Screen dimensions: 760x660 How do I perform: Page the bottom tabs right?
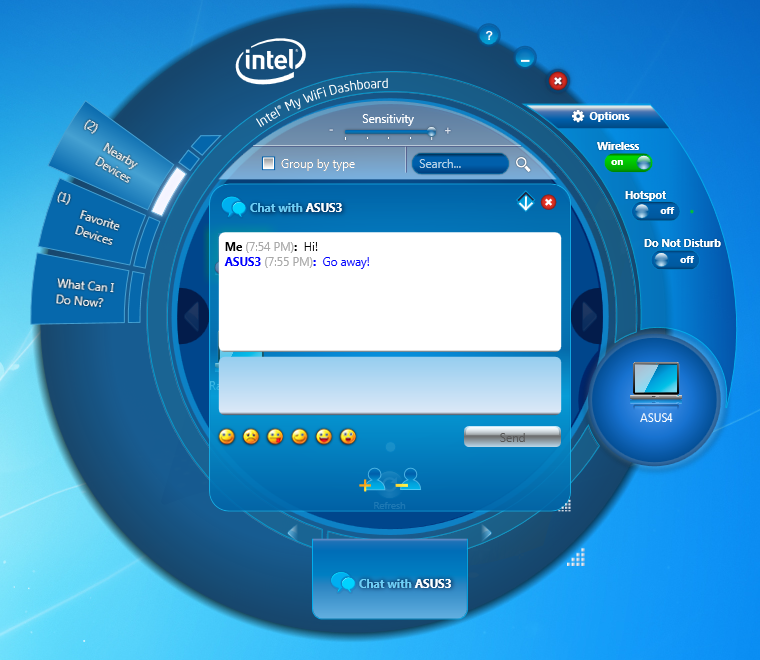[x=487, y=533]
